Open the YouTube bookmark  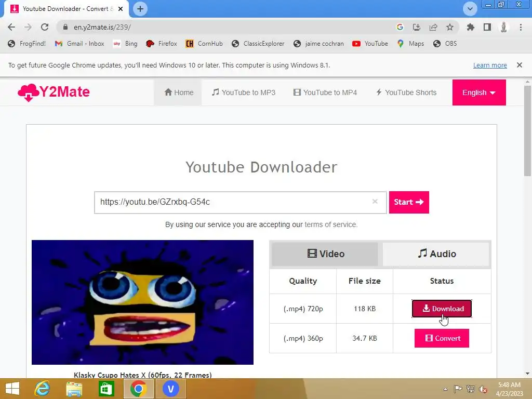370,44
